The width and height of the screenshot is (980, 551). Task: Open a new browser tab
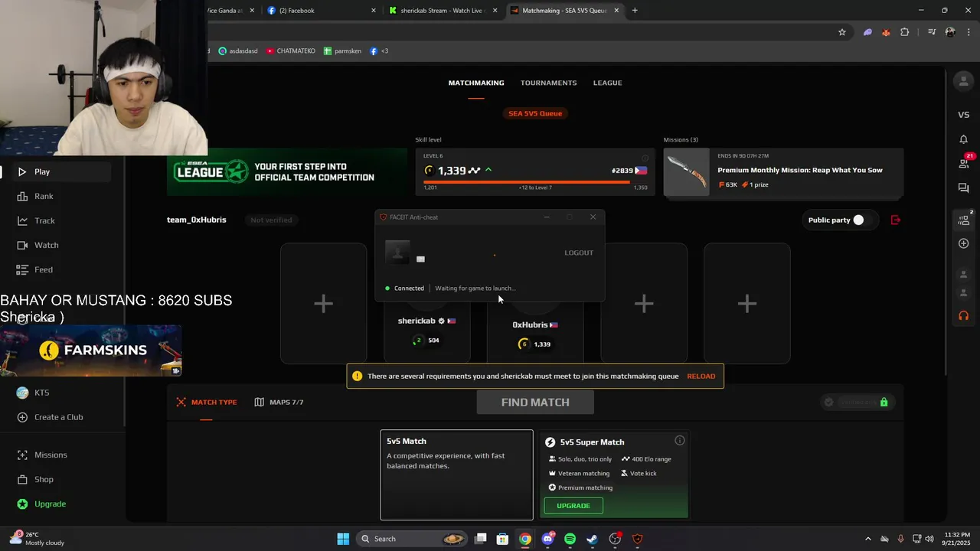(x=635, y=11)
